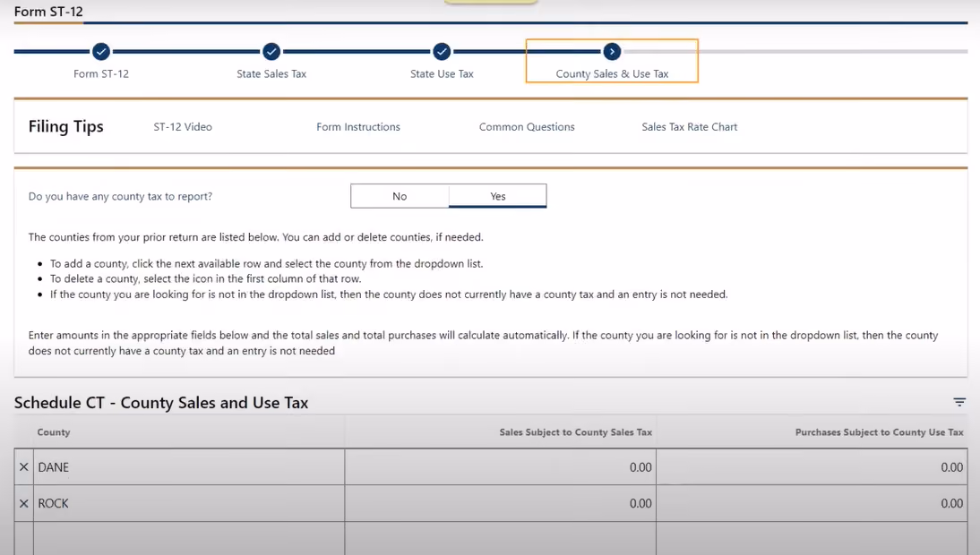This screenshot has height=555, width=980.
Task: Click the County Sales & Use Tax step arrow icon
Action: pos(612,52)
